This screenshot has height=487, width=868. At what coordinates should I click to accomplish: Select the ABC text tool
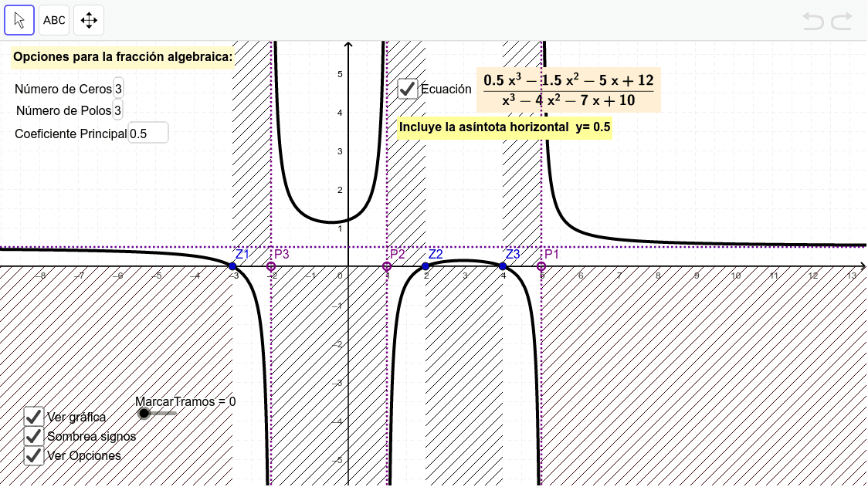54,21
